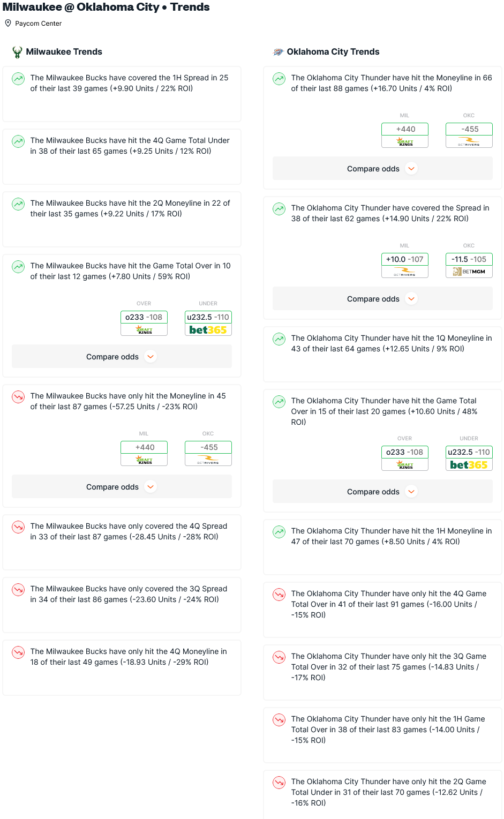Choose o233 -108 over odds in Milwaukee trends
The height and width of the screenshot is (819, 504).
coord(144,317)
